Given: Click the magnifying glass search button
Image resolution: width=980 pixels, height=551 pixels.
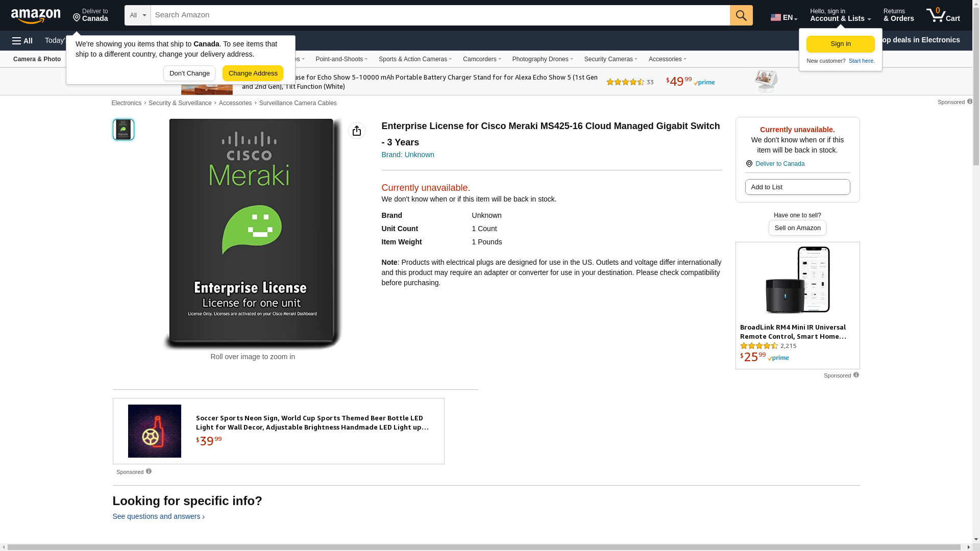Looking at the screenshot, I should pos(741,15).
